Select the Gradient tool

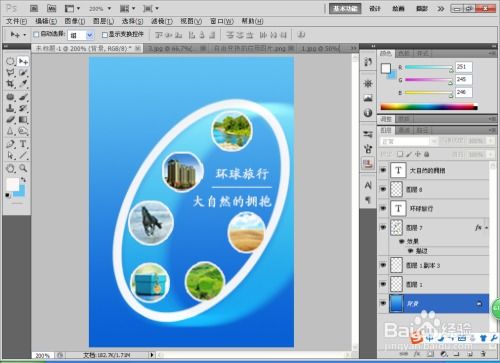click(23, 119)
